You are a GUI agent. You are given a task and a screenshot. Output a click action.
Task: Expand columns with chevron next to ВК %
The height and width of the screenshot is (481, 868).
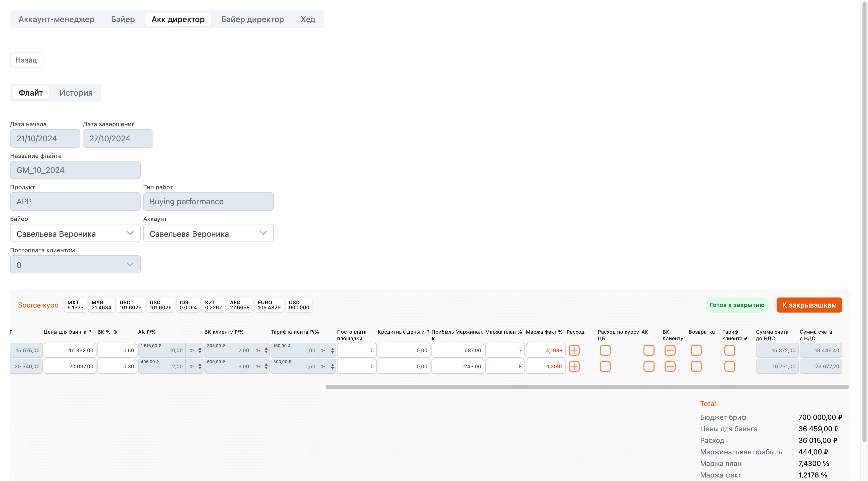pos(116,332)
